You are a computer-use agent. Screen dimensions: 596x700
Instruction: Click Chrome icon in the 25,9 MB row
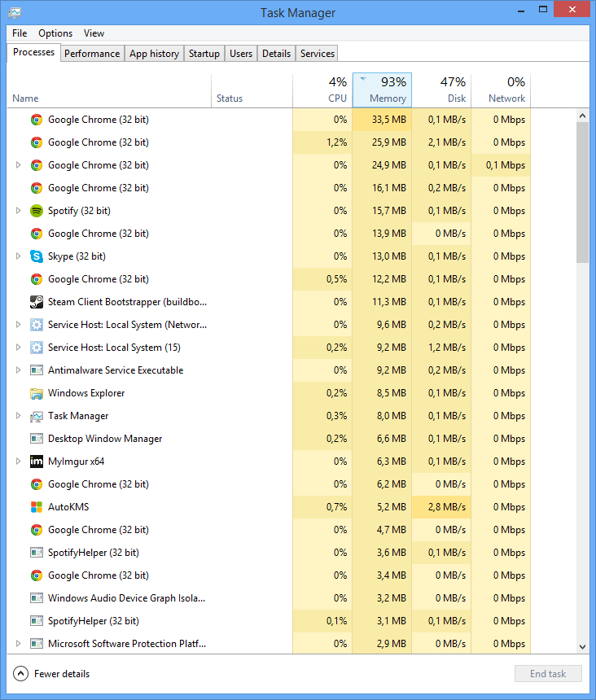coord(36,142)
